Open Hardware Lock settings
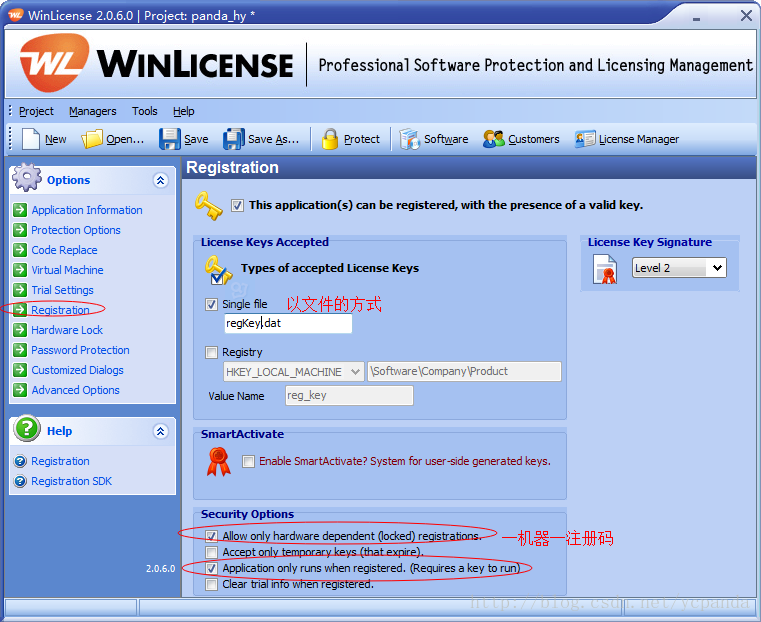Screen dimensions: 761x622 67,330
